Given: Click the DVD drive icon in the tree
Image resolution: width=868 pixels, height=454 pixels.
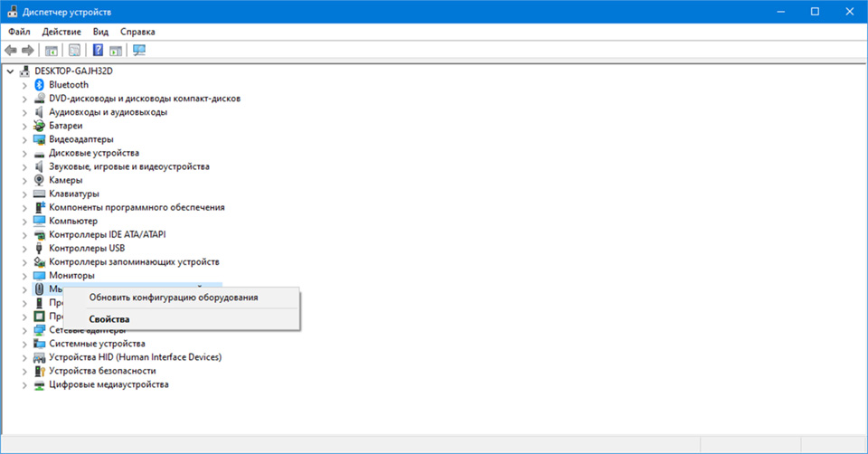Looking at the screenshot, I should pos(39,99).
